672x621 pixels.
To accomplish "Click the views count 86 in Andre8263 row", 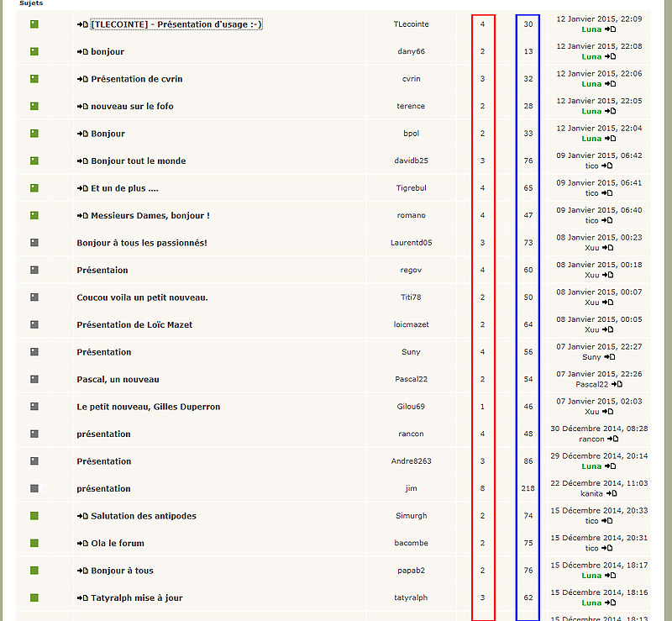I will (528, 461).
